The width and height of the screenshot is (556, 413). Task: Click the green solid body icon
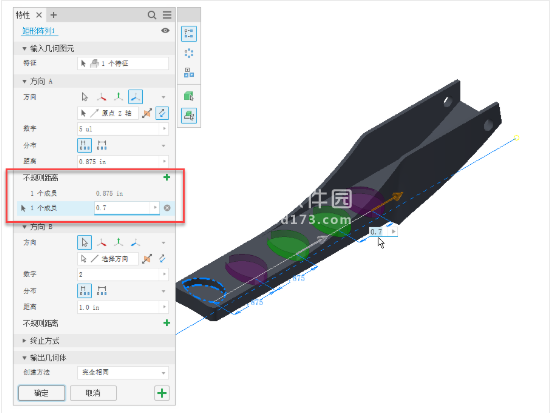point(189,96)
